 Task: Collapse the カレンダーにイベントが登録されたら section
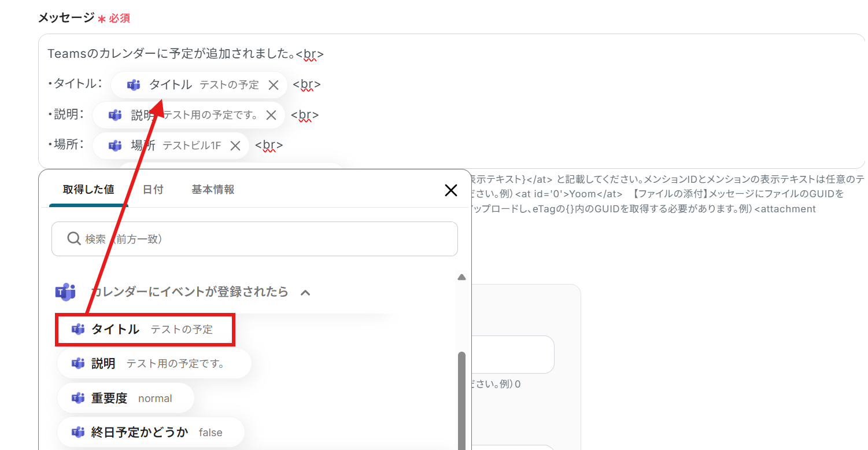point(305,293)
